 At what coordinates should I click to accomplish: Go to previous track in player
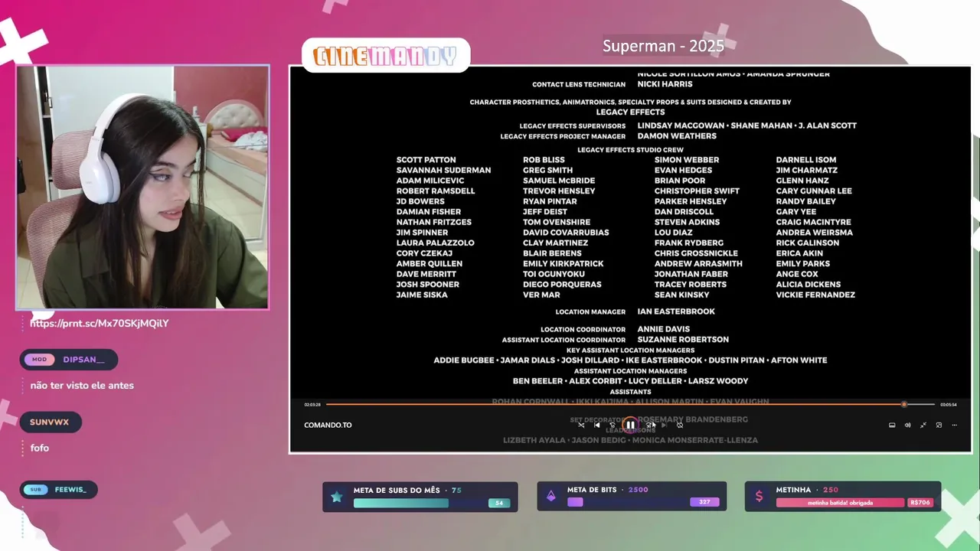[x=597, y=425]
